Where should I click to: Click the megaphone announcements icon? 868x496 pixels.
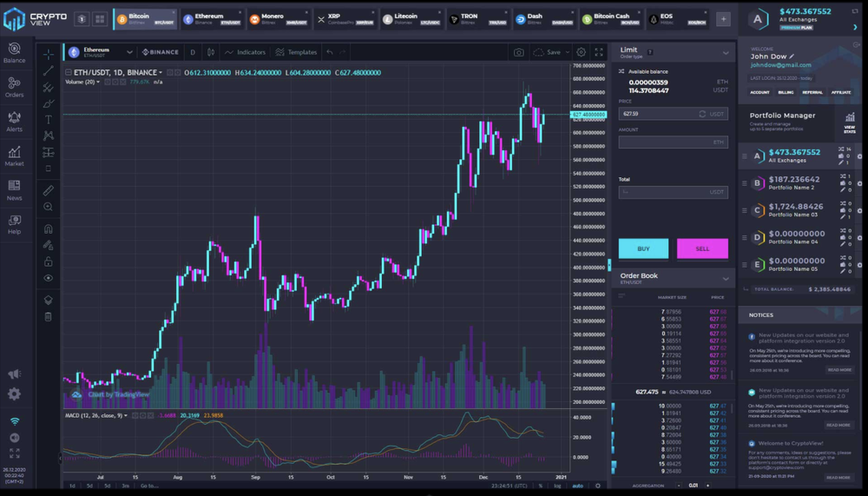[x=14, y=374]
